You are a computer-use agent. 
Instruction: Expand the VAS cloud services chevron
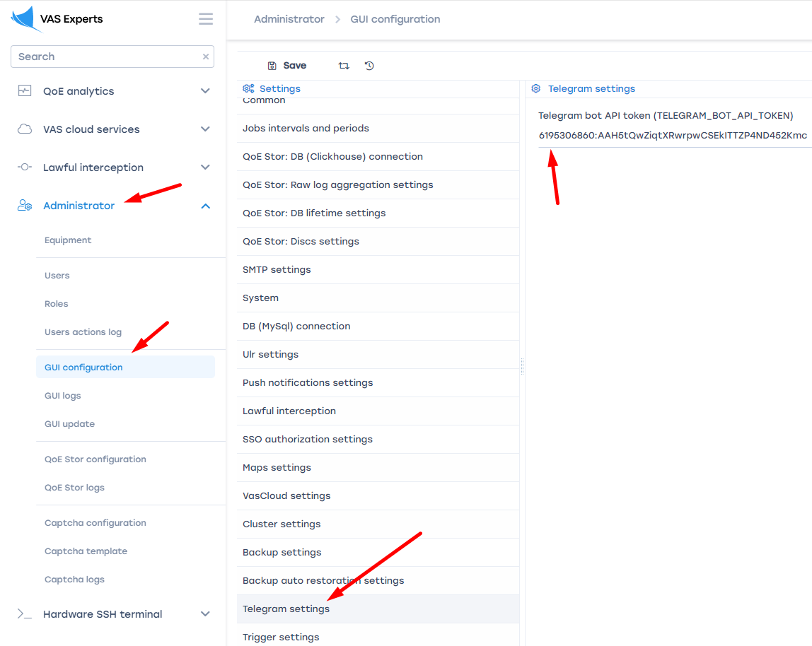point(205,129)
